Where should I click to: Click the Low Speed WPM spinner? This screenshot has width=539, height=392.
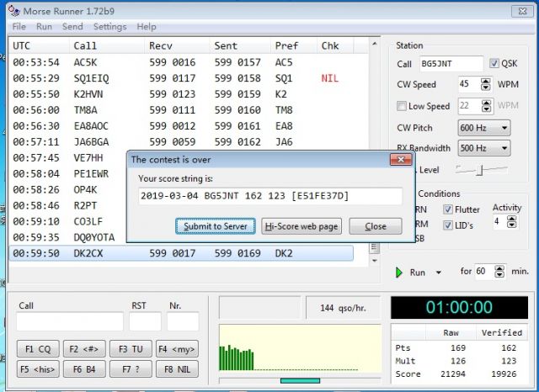pyautogui.click(x=486, y=105)
